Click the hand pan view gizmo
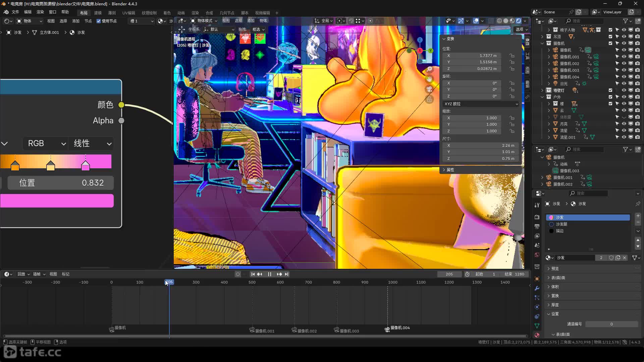 (429, 79)
